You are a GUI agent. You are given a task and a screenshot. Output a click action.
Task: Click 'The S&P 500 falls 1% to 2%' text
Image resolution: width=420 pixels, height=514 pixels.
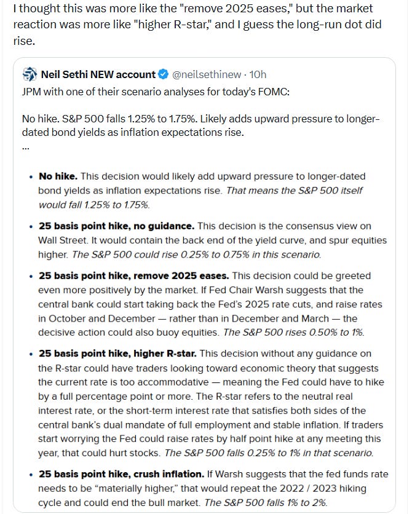[266, 502]
